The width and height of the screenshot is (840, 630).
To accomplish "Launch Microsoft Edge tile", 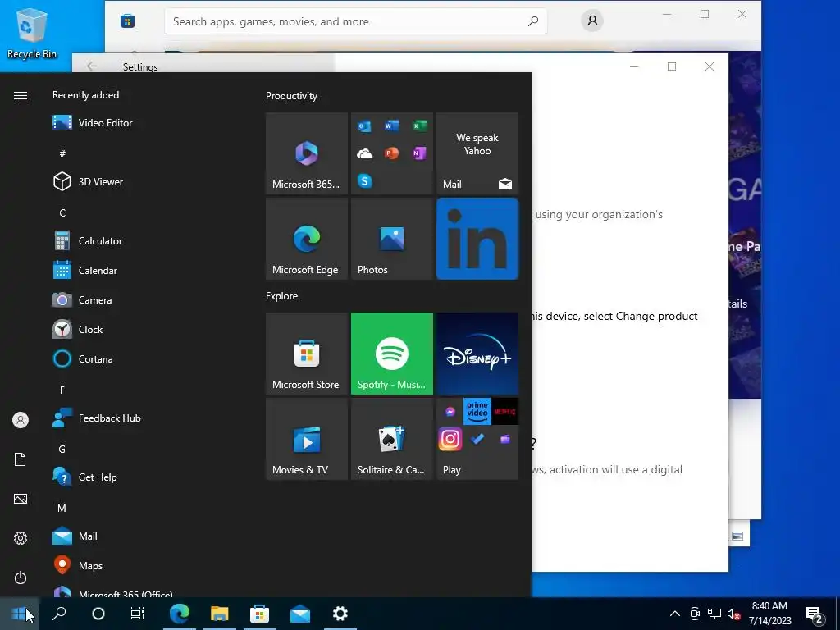I will (x=307, y=239).
